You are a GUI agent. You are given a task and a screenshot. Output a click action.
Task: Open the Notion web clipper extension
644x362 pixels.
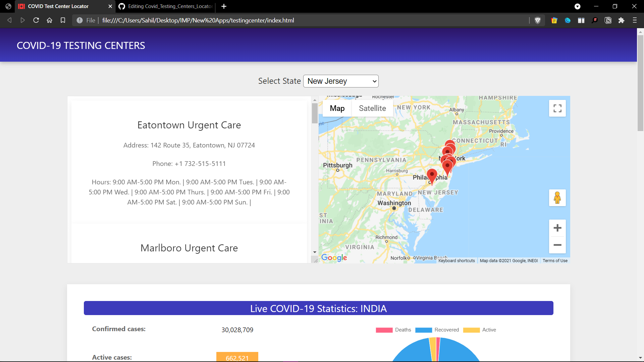click(608, 20)
